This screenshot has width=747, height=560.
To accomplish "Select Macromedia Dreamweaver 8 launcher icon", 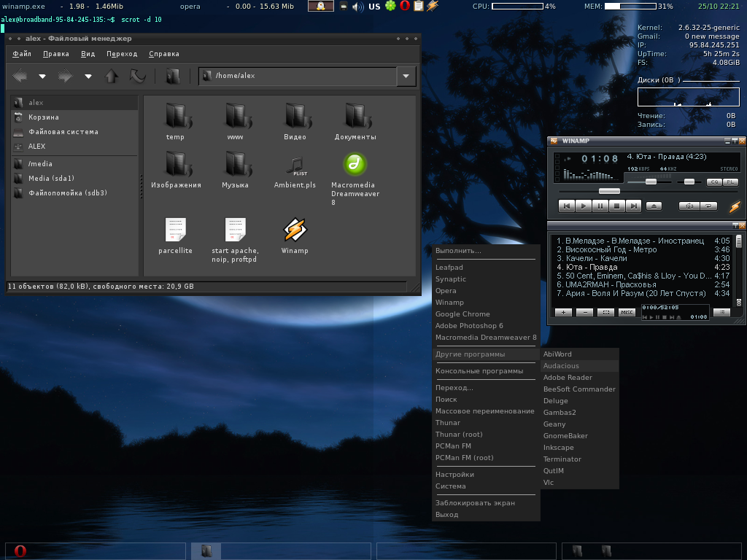I will tap(355, 164).
